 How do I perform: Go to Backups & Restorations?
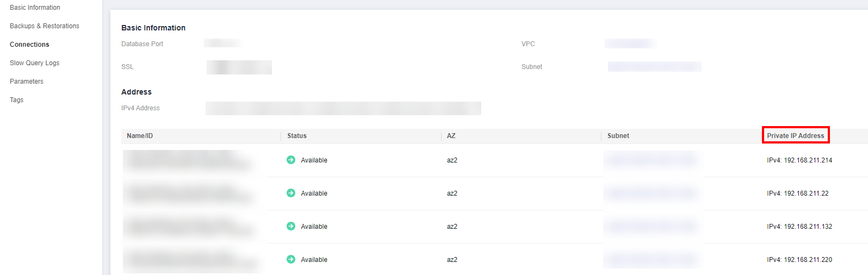pyautogui.click(x=45, y=26)
